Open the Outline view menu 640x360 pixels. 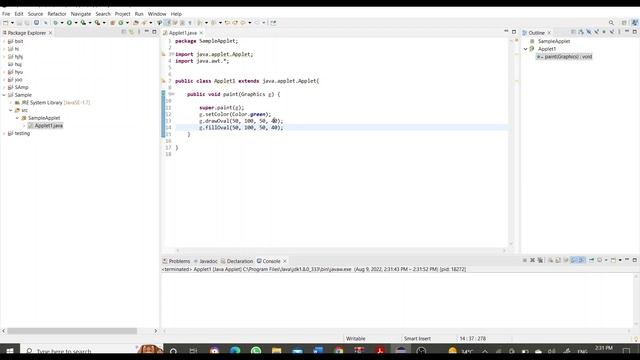pyautogui.click(x=619, y=32)
